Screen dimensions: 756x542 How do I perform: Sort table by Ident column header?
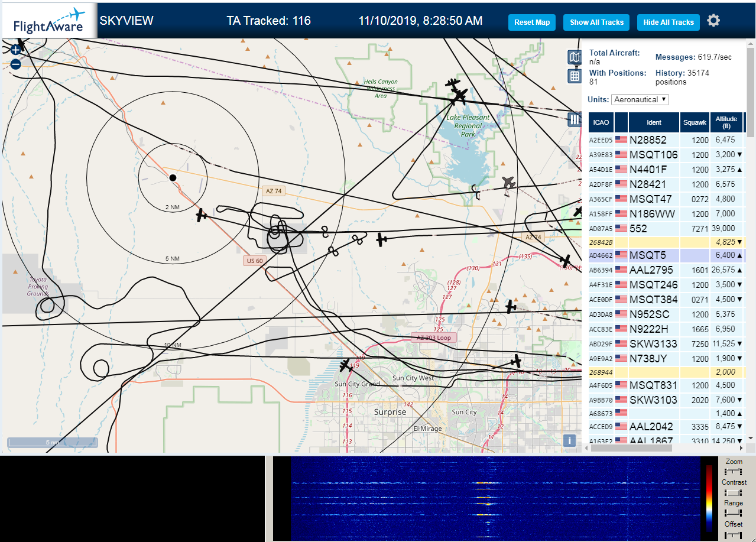[654, 122]
